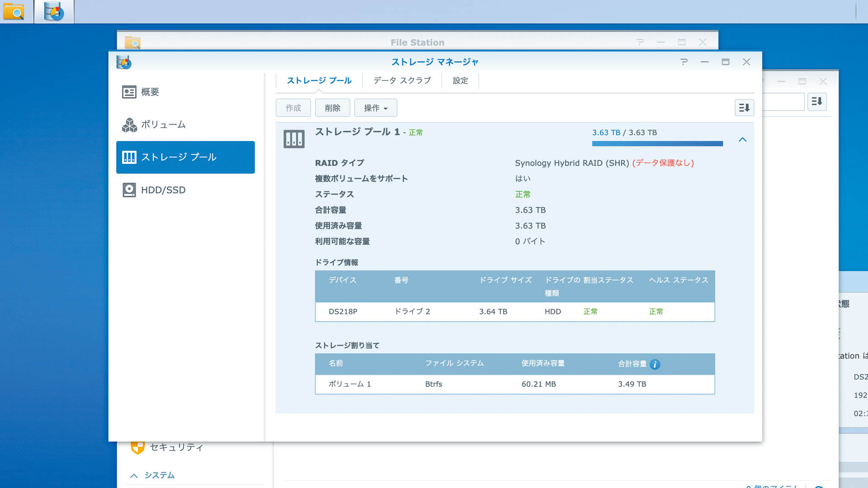Click the 60.21 MB used capacity cell
The image size is (868, 488).
(x=539, y=384)
